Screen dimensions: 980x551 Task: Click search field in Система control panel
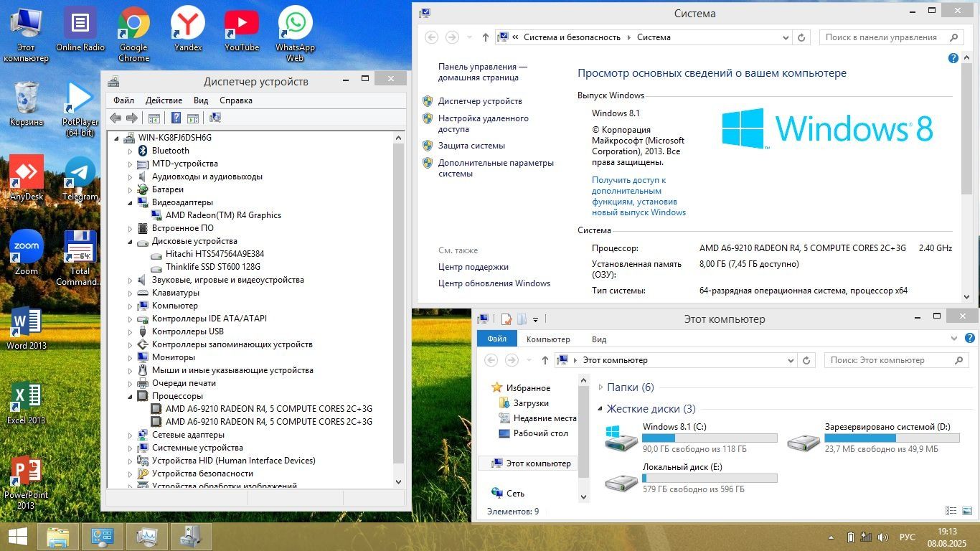coord(890,37)
